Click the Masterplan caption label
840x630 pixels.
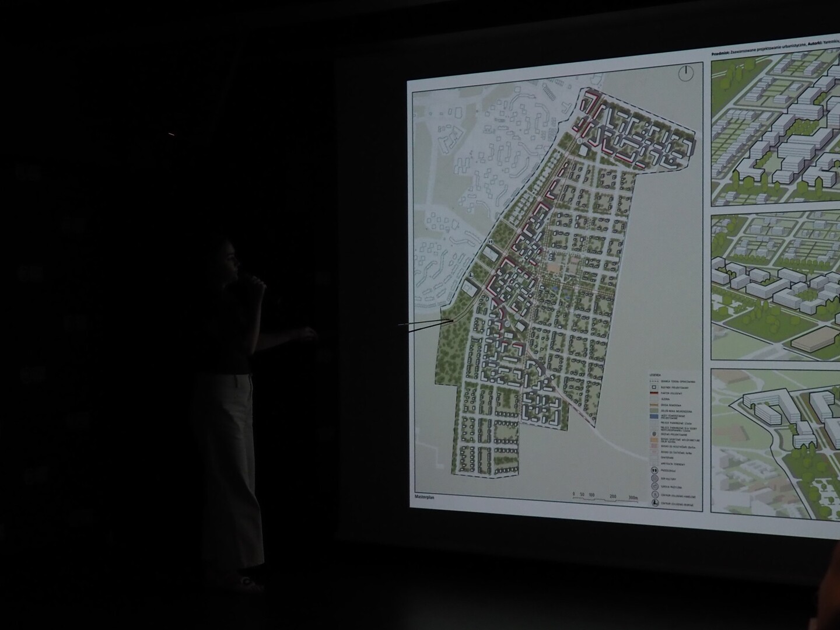[x=426, y=498]
